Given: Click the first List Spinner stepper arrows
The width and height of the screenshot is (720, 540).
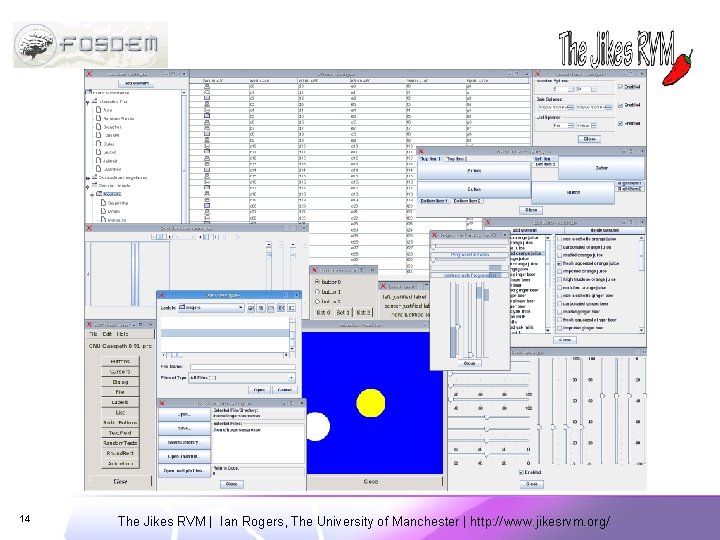Looking at the screenshot, I should pyautogui.click(x=570, y=125).
